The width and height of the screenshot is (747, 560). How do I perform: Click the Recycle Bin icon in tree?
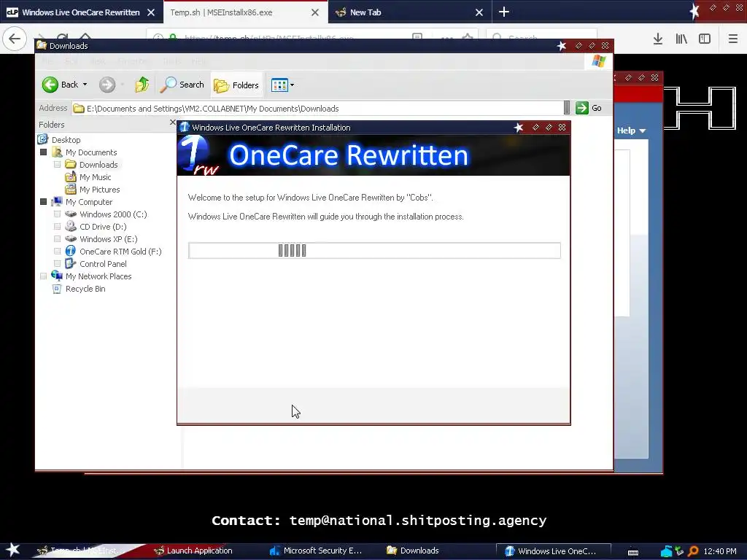tap(57, 289)
